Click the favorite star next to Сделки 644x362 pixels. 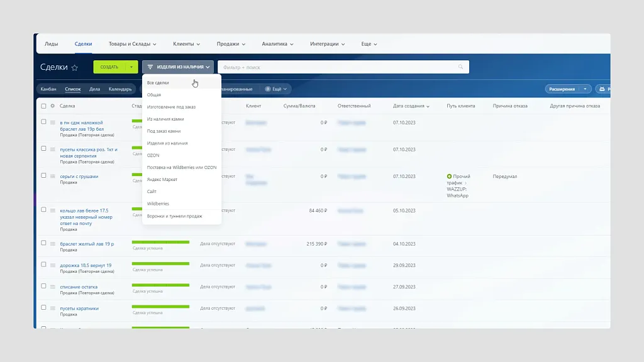[x=75, y=67]
